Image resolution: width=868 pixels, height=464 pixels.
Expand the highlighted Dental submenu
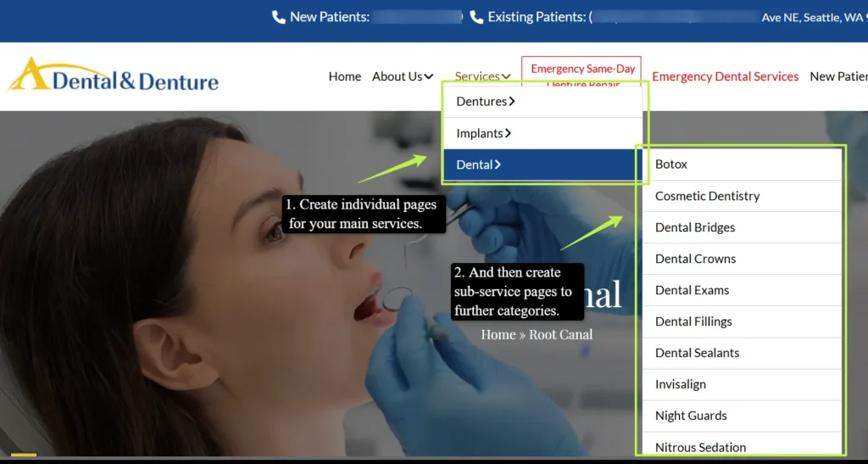point(543,165)
